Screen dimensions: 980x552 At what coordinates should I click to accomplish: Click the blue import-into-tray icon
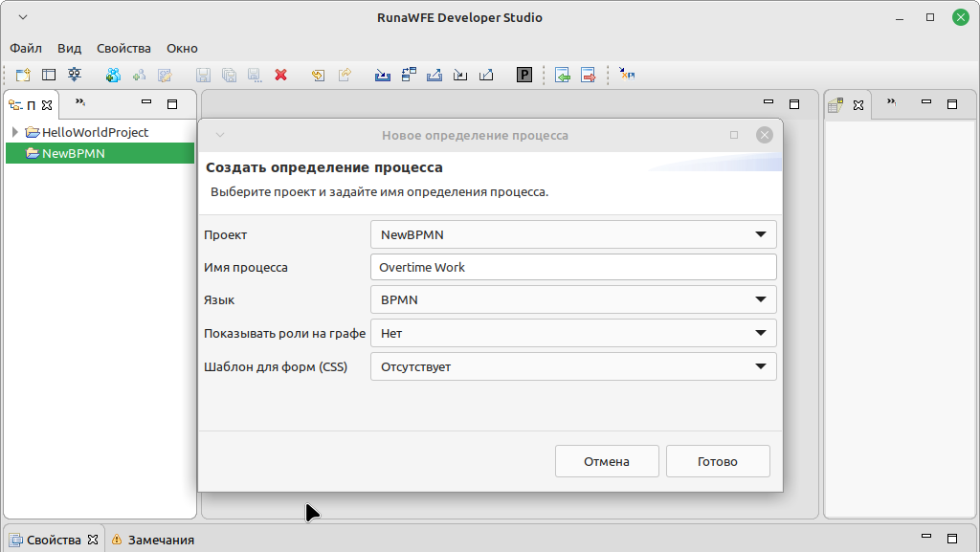click(383, 75)
